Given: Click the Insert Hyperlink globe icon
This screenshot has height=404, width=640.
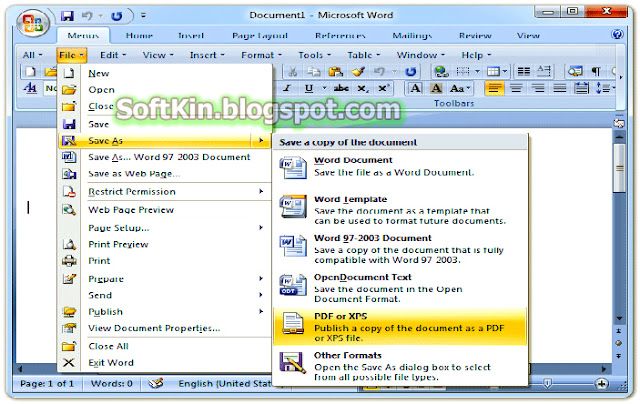Looking at the screenshot, I should pos(441,72).
